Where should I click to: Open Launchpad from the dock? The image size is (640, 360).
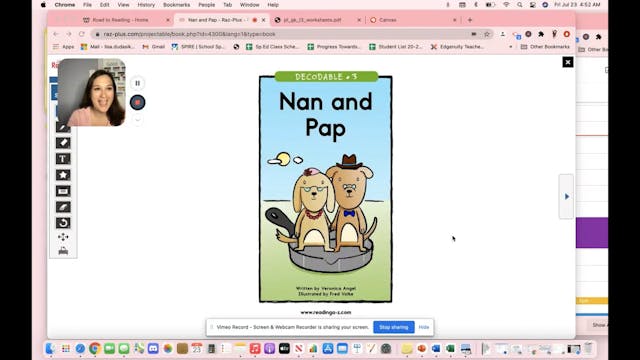66,349
